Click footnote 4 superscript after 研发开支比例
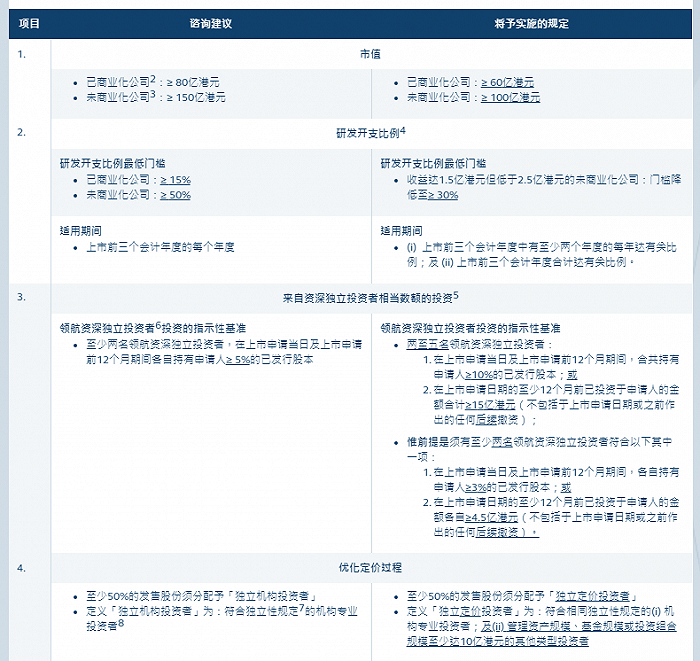The height and width of the screenshot is (661, 700). 403,131
